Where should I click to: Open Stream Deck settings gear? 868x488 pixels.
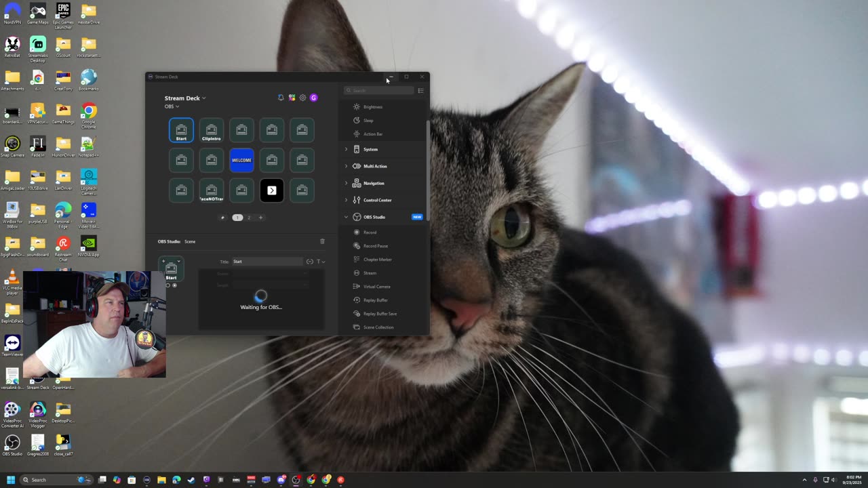coord(302,98)
